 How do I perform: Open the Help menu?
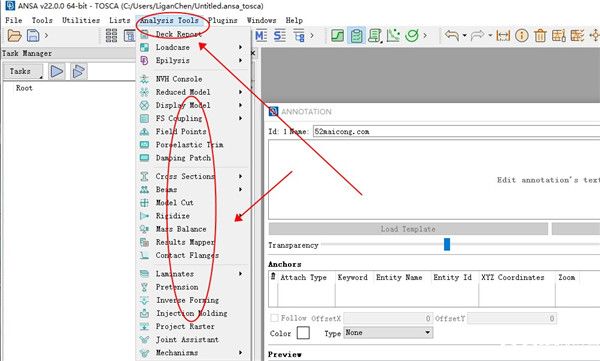coord(294,20)
